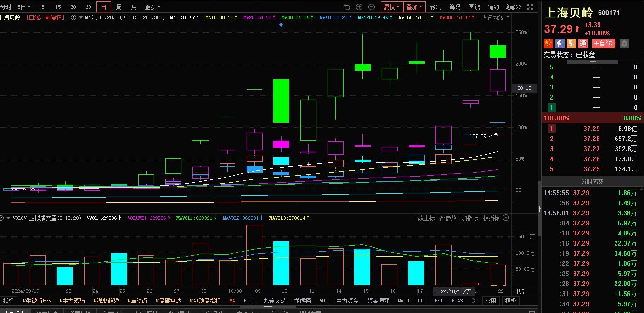The width and height of the screenshot is (644, 313).
Task: Zoom in chart with plus circle icon
Action: coord(359,7)
